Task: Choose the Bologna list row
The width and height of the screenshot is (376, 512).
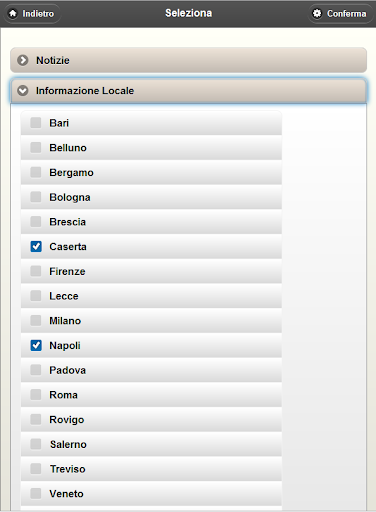Action: click(x=151, y=197)
